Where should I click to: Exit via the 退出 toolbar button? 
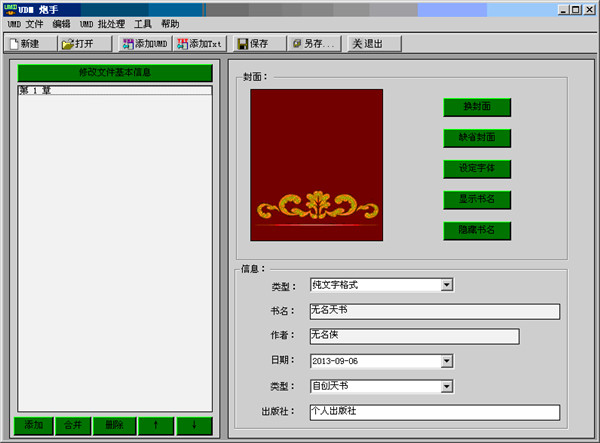(374, 44)
